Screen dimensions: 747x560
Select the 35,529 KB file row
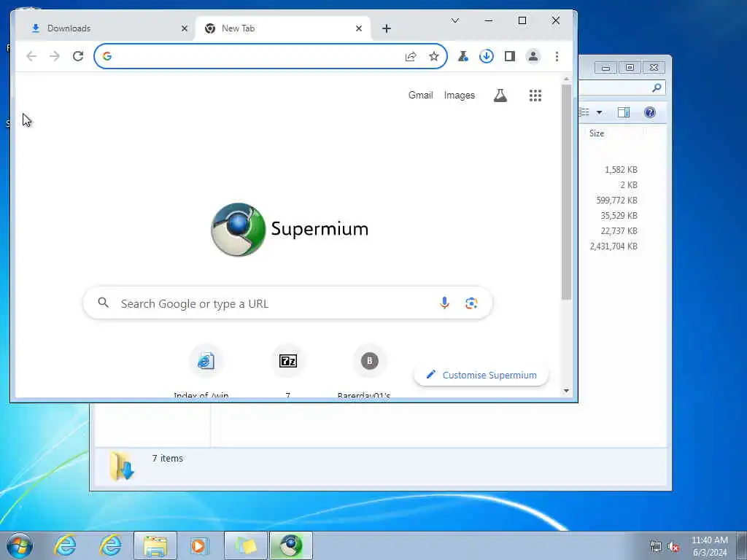coord(619,216)
